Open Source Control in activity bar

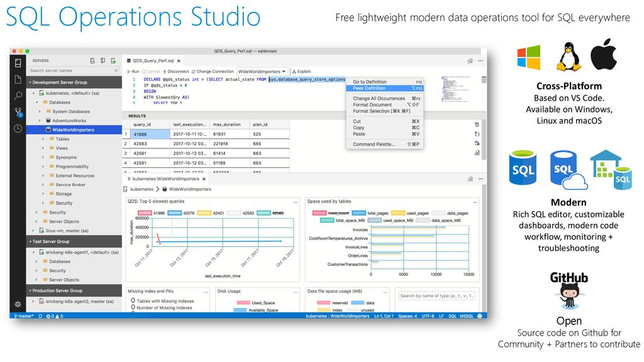click(x=18, y=112)
